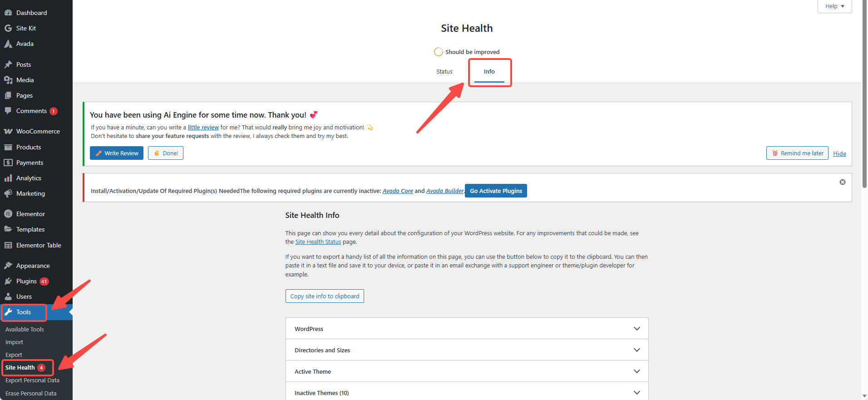Expand the Active Theme section
The width and height of the screenshot is (868, 400).
pyautogui.click(x=636, y=371)
